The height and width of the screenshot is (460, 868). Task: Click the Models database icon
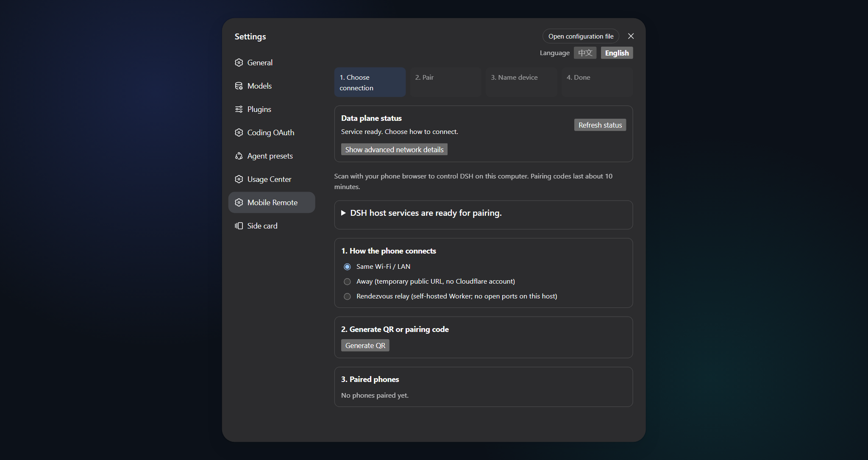239,86
